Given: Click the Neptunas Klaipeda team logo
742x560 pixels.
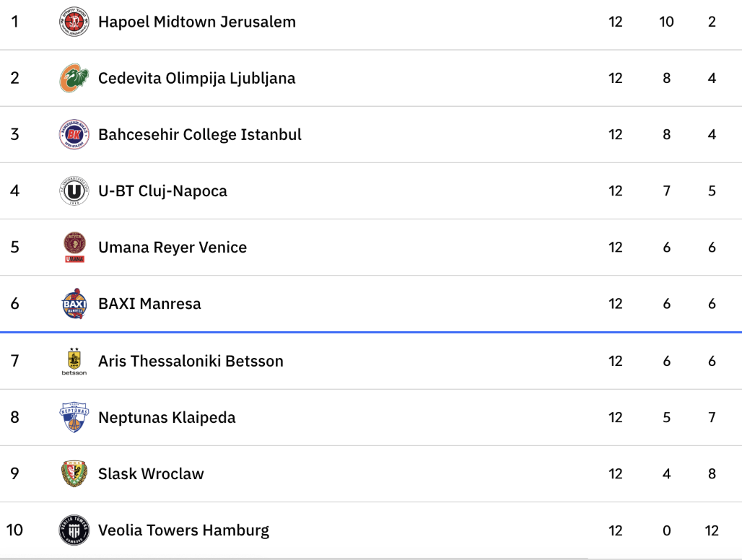Looking at the screenshot, I should (74, 417).
